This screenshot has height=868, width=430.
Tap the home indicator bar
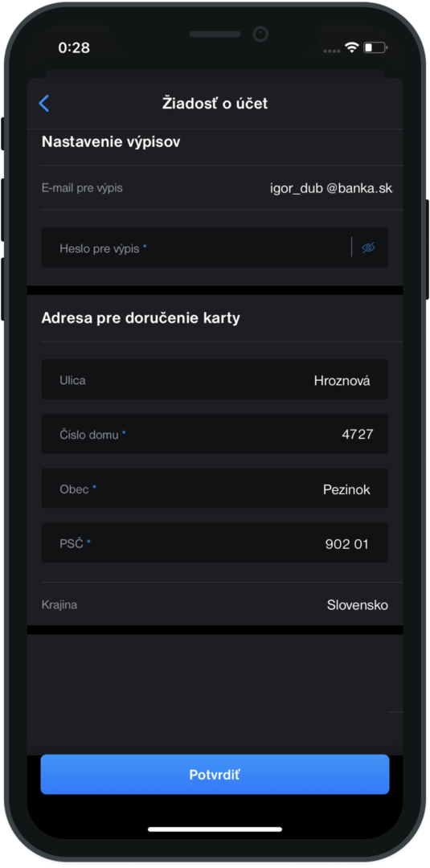click(x=215, y=829)
